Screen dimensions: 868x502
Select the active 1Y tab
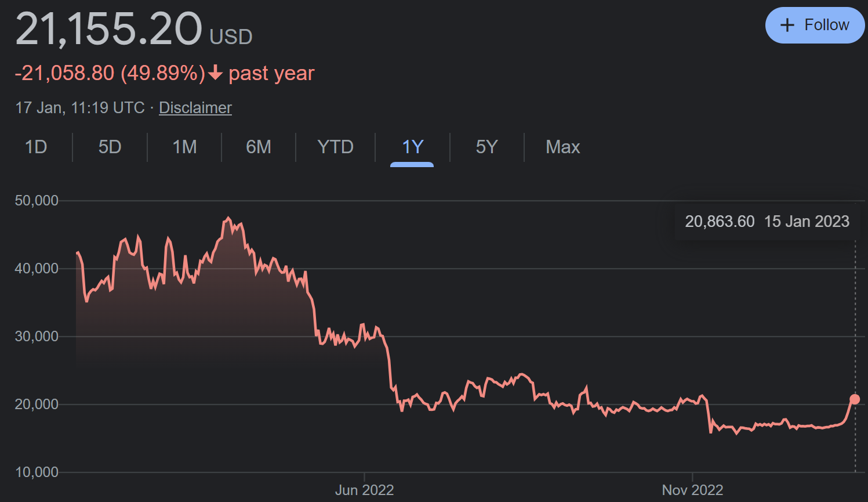[x=412, y=147]
